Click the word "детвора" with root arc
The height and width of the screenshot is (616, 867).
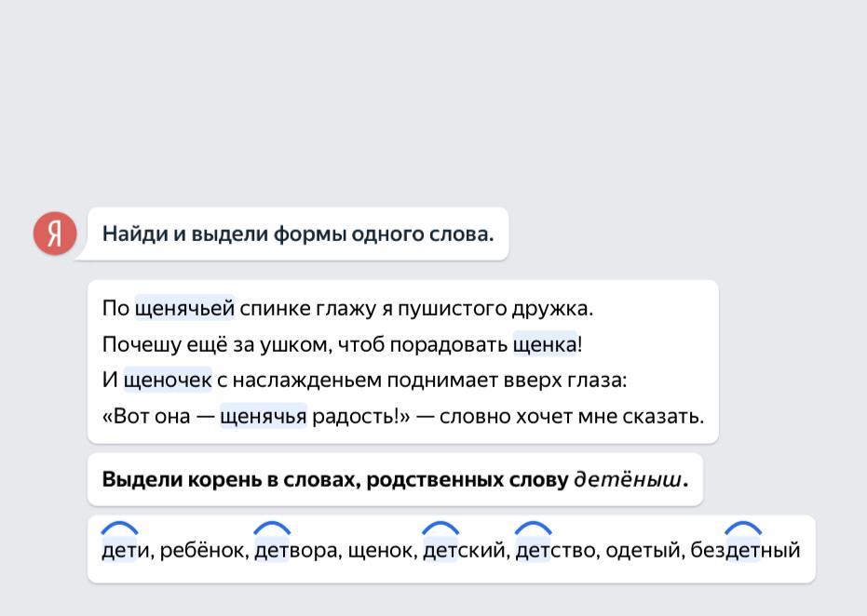[295, 550]
